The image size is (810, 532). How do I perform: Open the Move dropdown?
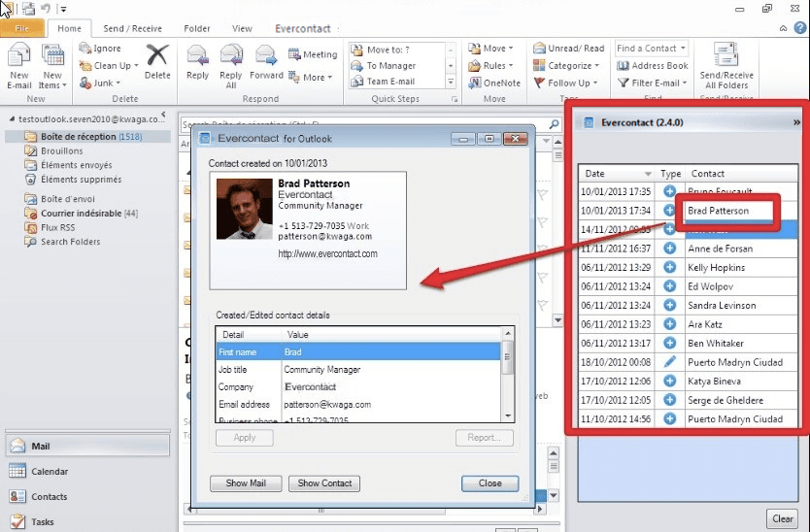490,48
